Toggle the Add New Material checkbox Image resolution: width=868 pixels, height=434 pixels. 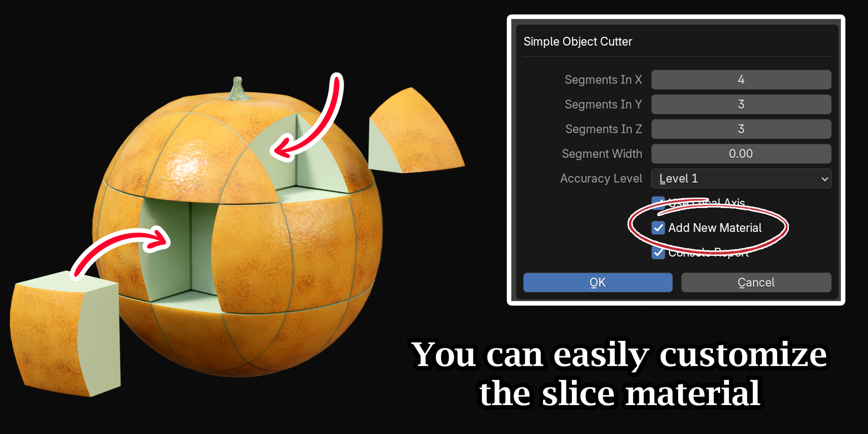(658, 228)
